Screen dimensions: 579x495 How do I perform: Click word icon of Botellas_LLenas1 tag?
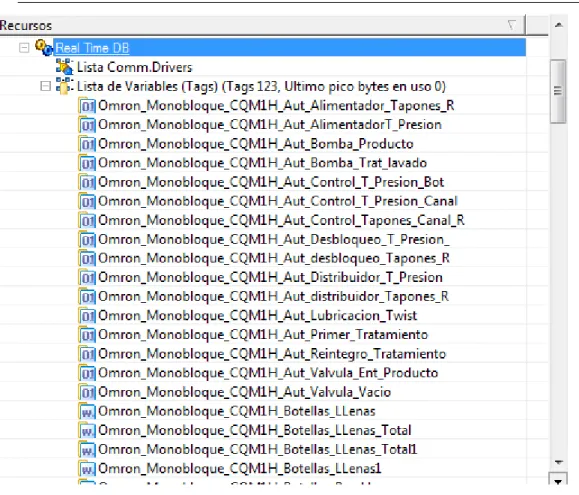pyautogui.click(x=88, y=469)
